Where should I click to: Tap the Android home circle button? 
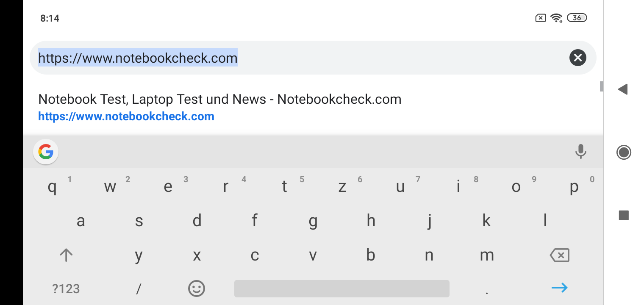[x=624, y=152]
